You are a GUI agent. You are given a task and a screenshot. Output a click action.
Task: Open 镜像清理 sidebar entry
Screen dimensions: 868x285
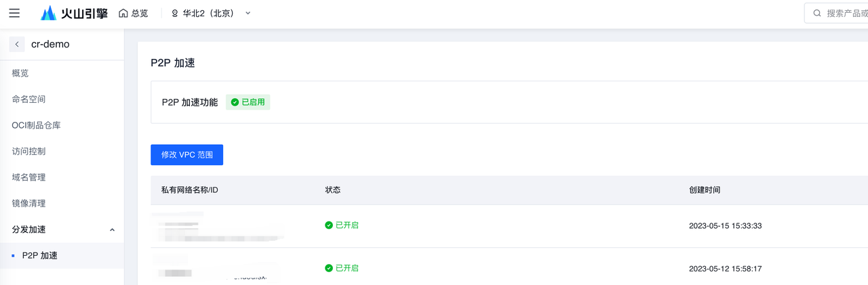[28, 203]
